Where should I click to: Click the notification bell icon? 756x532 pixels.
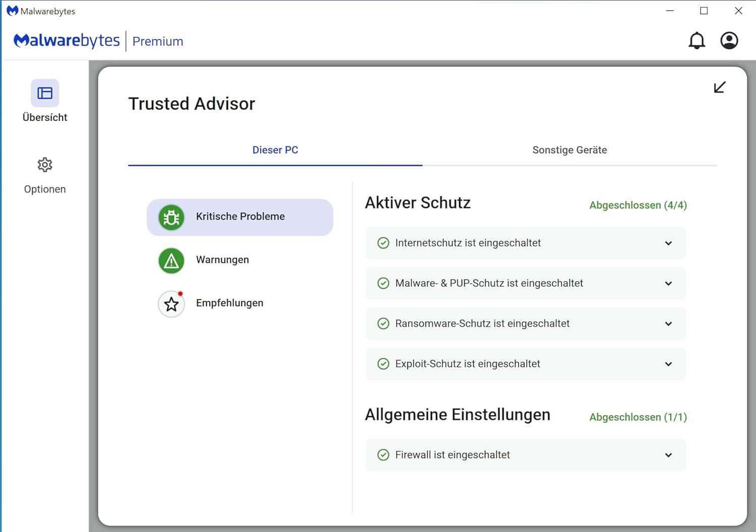tap(697, 41)
